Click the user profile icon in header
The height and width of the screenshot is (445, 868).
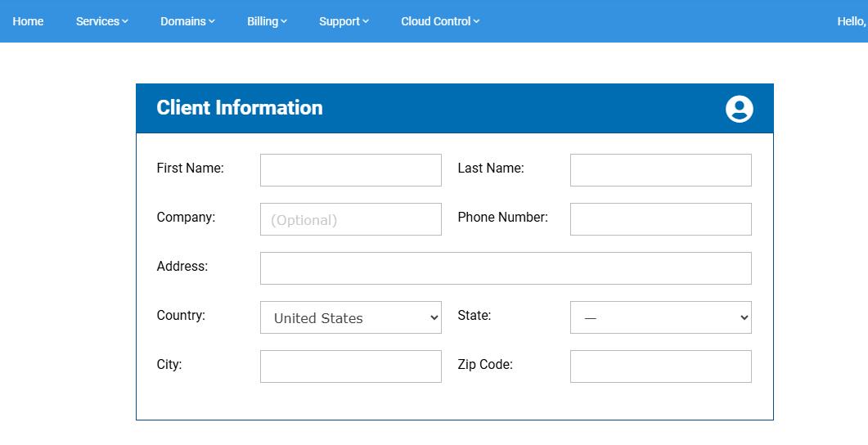[x=739, y=109]
